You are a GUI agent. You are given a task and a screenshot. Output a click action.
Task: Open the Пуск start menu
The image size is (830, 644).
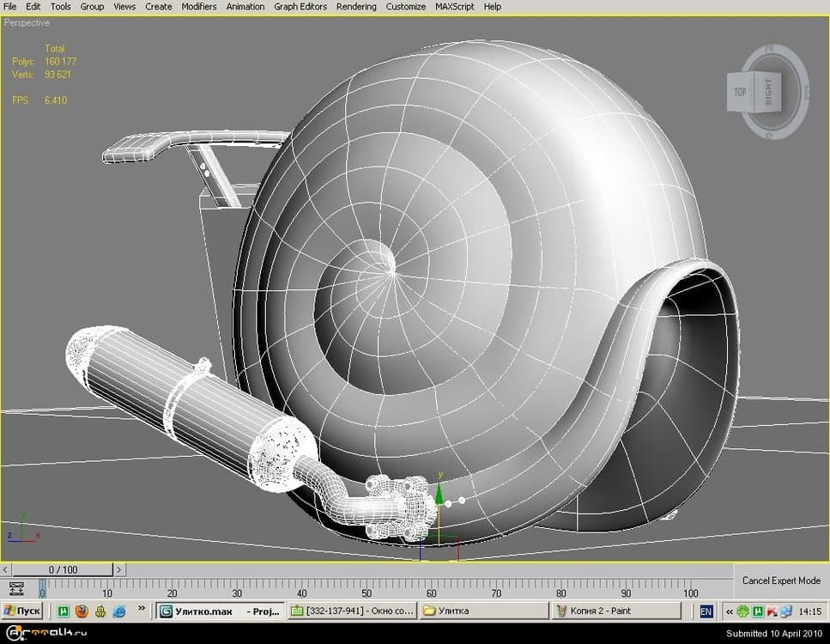(x=23, y=611)
